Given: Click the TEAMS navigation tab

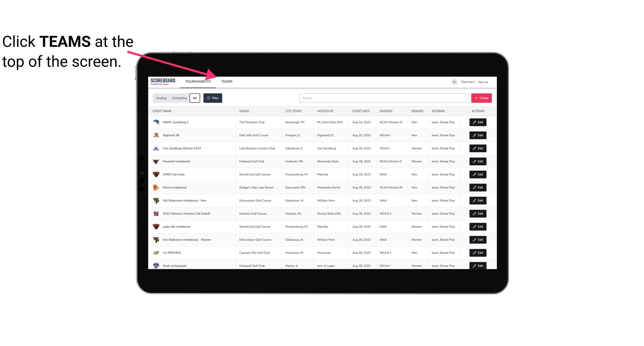Looking at the screenshot, I should pos(226,81).
